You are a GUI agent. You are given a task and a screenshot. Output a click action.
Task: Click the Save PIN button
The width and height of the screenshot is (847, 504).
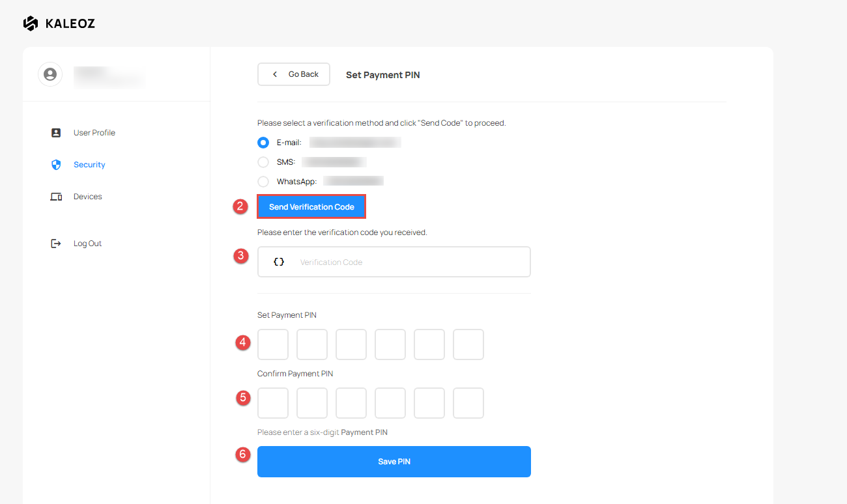(x=394, y=462)
